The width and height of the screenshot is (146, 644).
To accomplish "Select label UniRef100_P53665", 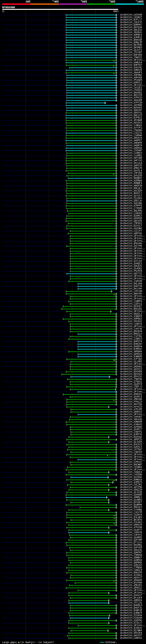I will click(x=131, y=80).
